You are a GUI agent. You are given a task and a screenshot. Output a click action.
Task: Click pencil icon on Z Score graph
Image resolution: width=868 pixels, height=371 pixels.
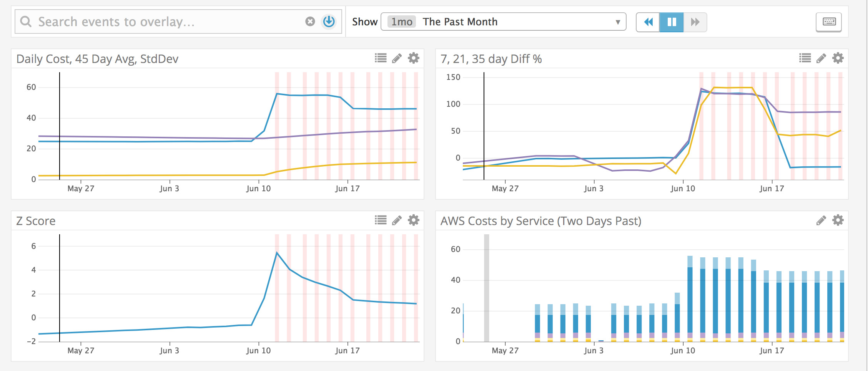coord(397,220)
